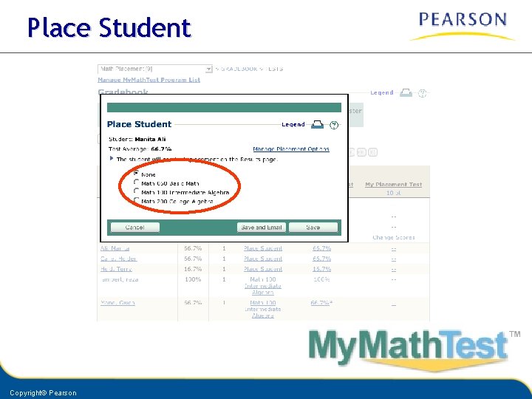Screen dimensions: 532x399
Task: Select the None placement option
Action: [x=137, y=174]
